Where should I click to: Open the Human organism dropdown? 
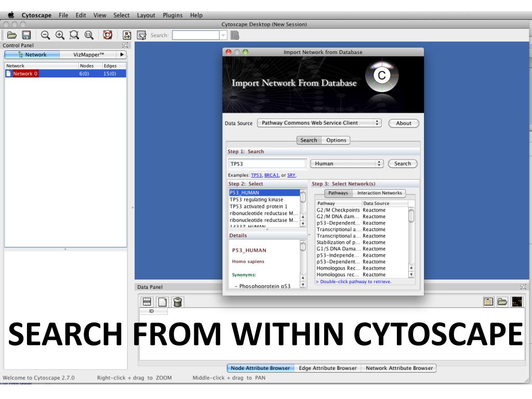[347, 164]
